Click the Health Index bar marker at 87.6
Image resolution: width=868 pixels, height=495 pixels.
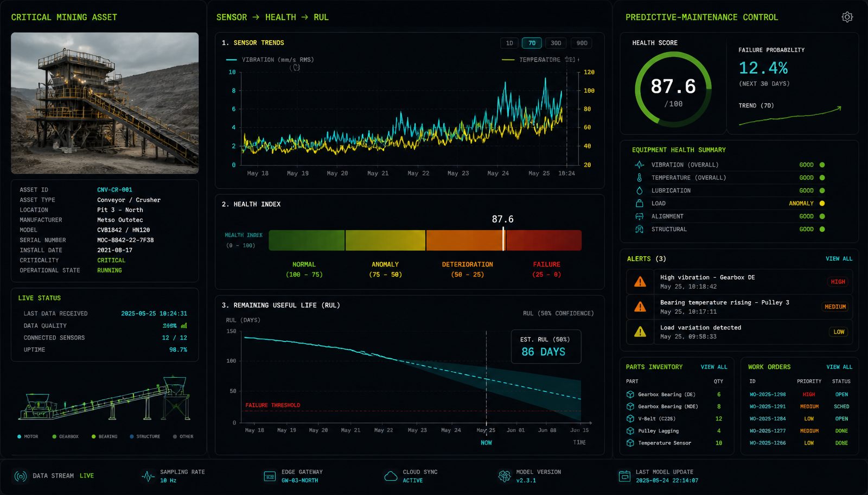click(x=503, y=239)
